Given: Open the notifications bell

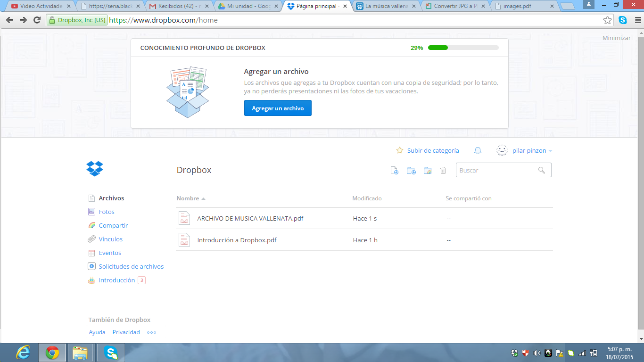Looking at the screenshot, I should tap(478, 150).
